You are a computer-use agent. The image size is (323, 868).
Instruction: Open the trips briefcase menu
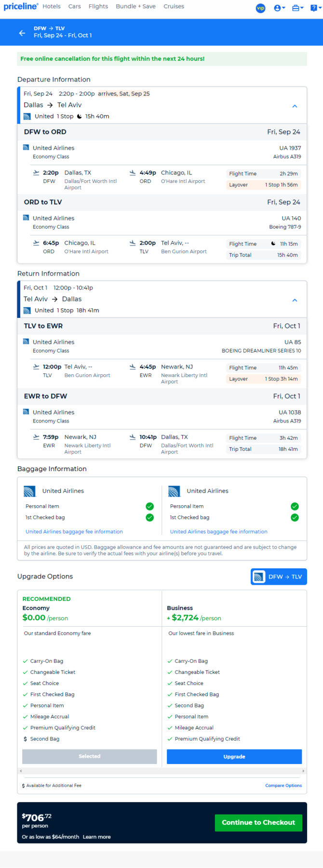coord(298,8)
